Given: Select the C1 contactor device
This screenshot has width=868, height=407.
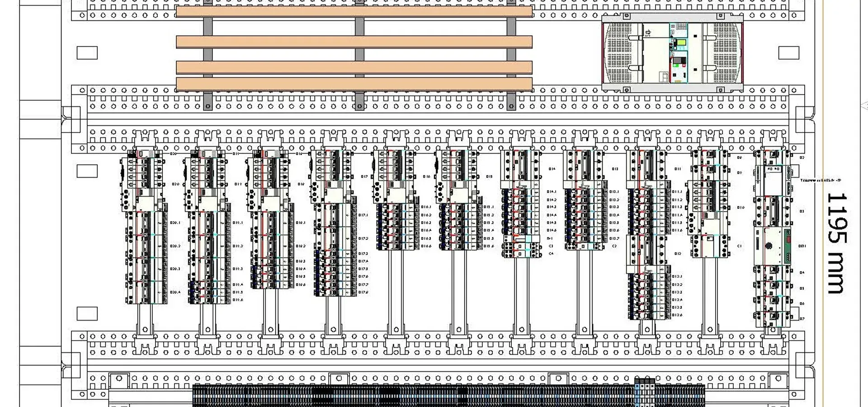Looking at the screenshot, I should click(709, 246).
